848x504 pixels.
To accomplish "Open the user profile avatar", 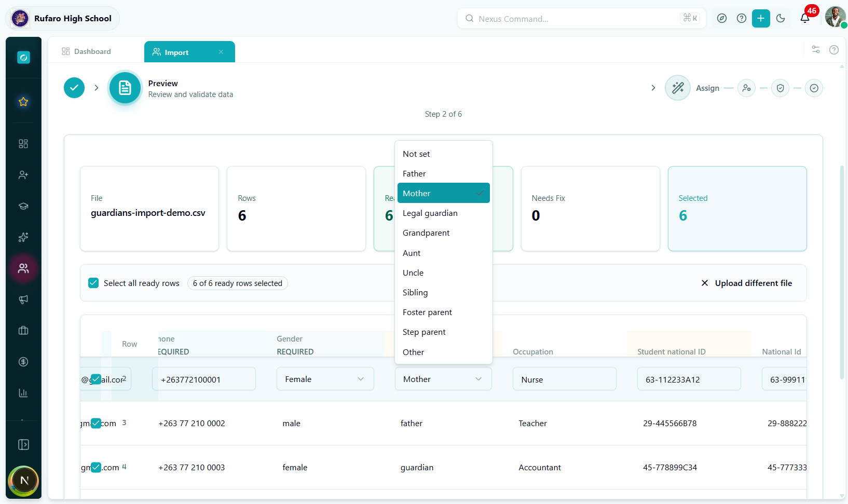I will 835,17.
